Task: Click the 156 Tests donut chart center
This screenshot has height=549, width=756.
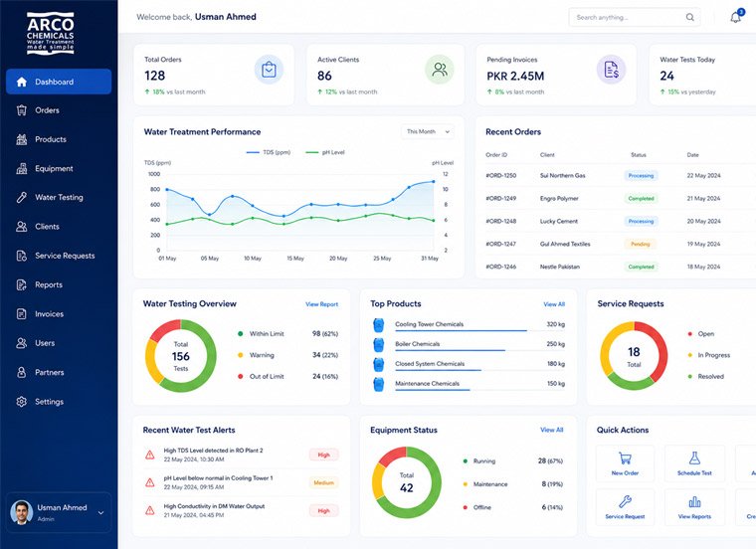Action: click(x=181, y=356)
